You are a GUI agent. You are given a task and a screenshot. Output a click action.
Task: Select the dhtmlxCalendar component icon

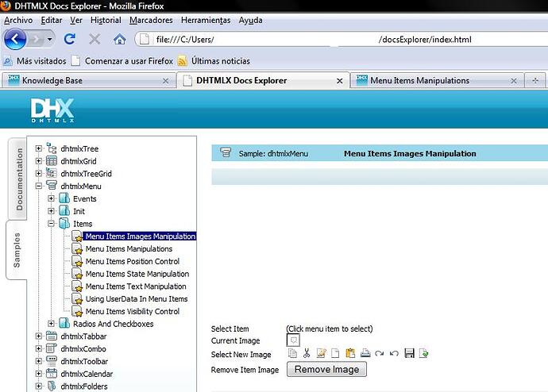(x=52, y=374)
